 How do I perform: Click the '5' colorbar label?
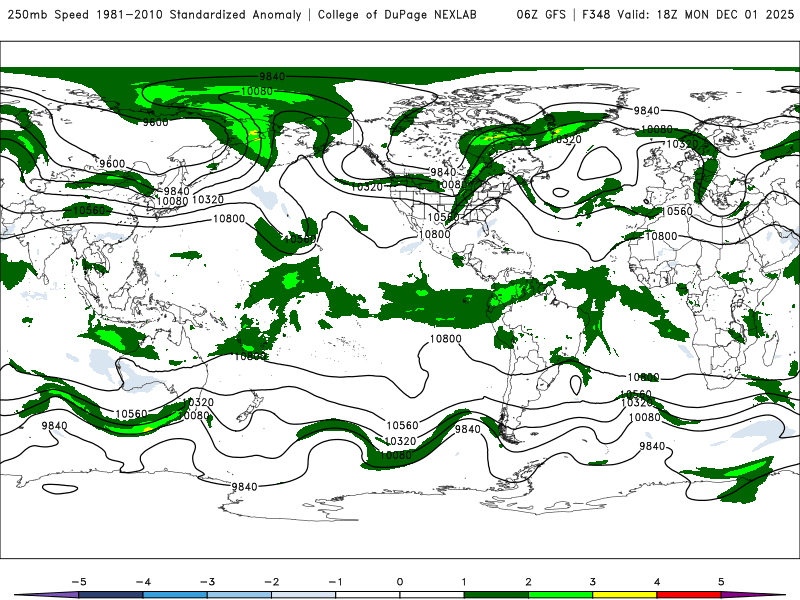[x=721, y=582]
